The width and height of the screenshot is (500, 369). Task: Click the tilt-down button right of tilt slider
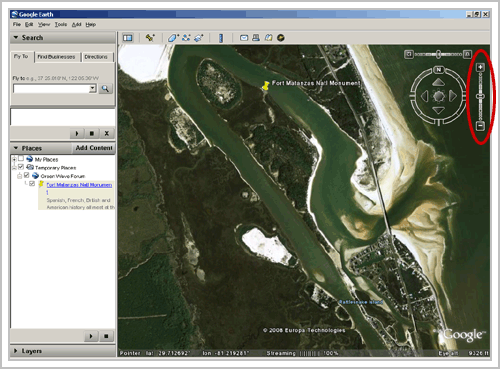(x=467, y=54)
